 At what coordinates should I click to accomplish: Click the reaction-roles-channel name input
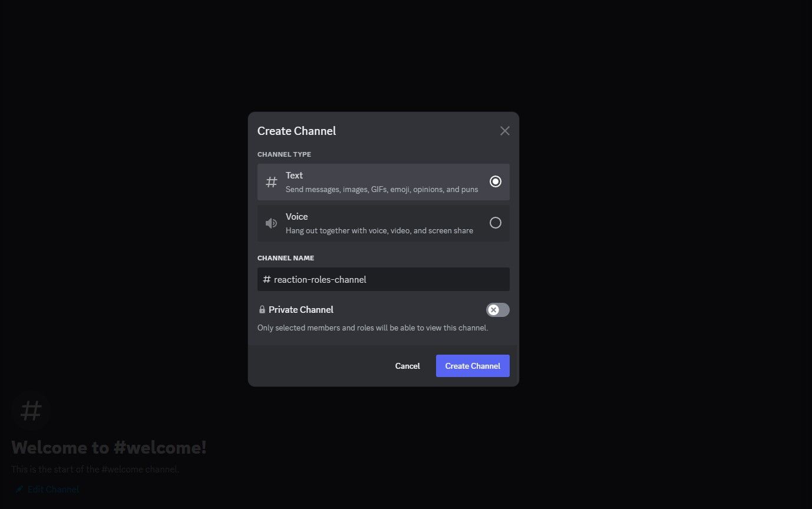tap(383, 279)
